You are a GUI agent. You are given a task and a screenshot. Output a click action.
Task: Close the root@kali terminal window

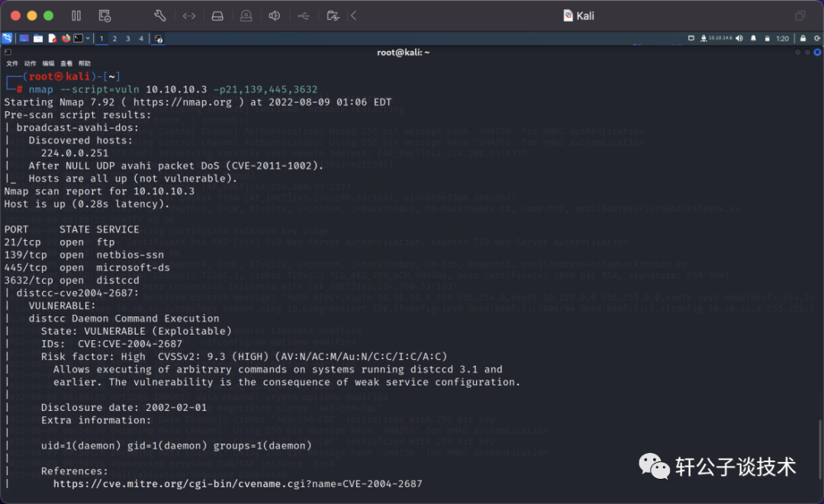[x=817, y=52]
